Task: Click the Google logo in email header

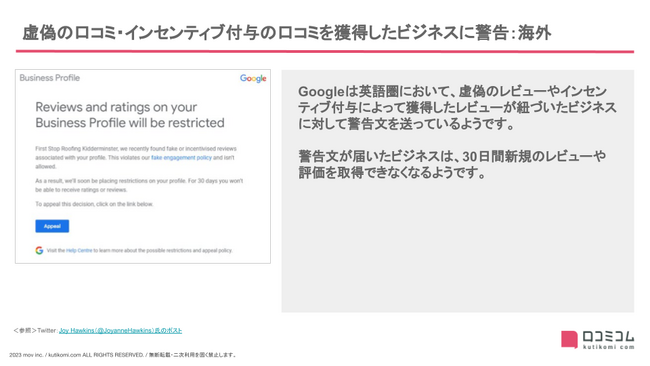Action: pyautogui.click(x=253, y=78)
